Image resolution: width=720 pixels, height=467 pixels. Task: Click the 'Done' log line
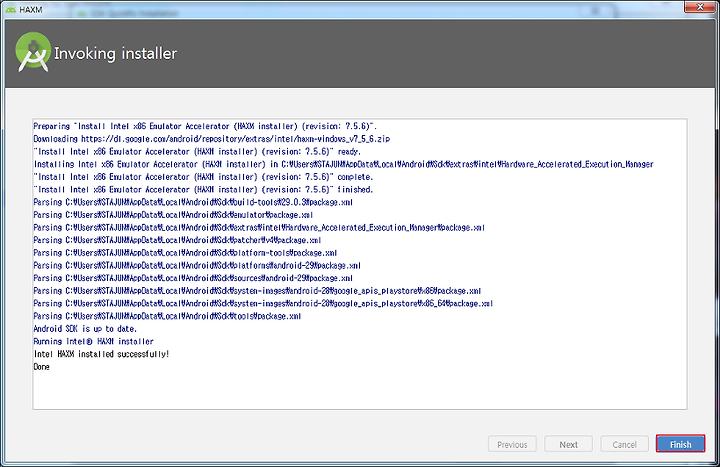pos(41,367)
